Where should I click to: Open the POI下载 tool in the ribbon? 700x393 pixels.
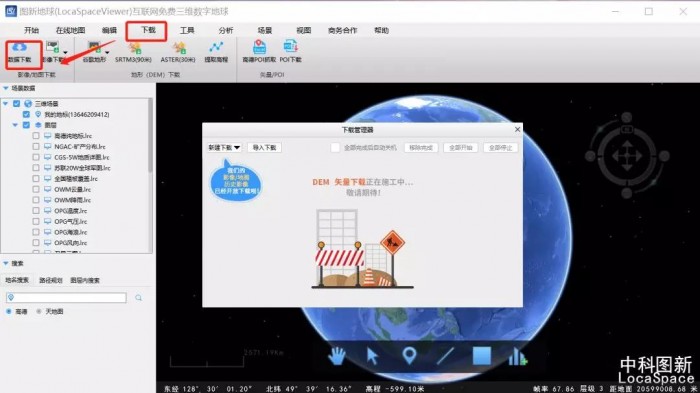click(291, 52)
